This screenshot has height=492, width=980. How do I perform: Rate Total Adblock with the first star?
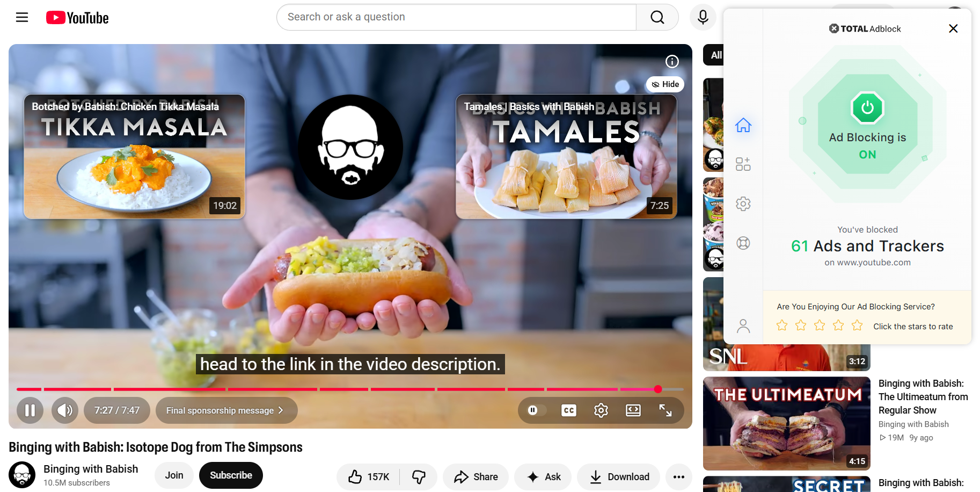click(782, 325)
